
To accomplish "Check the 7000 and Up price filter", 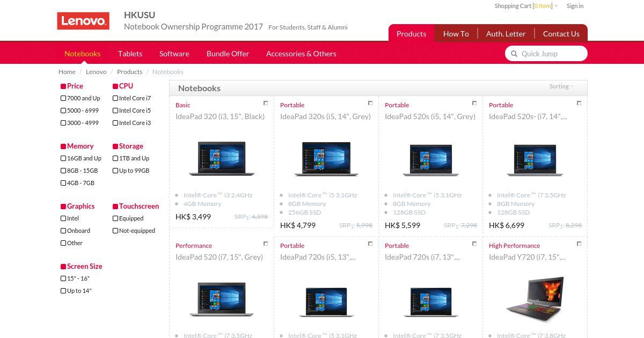I will click(63, 98).
